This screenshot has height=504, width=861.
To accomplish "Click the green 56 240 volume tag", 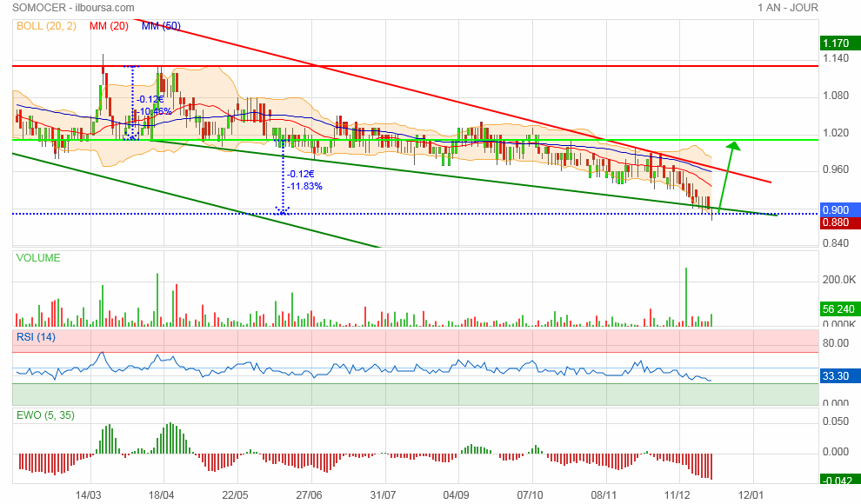I will click(x=840, y=309).
